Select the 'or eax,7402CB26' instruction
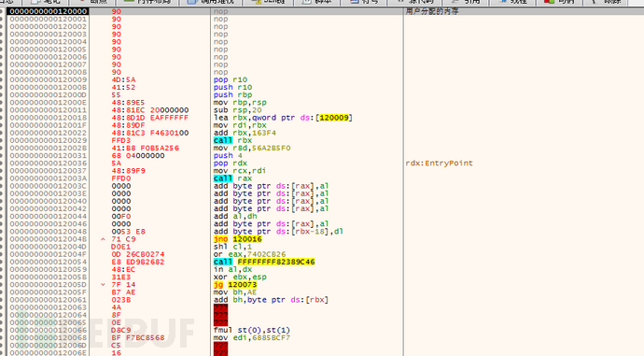Image resolution: width=644 pixels, height=356 pixels. (x=250, y=254)
